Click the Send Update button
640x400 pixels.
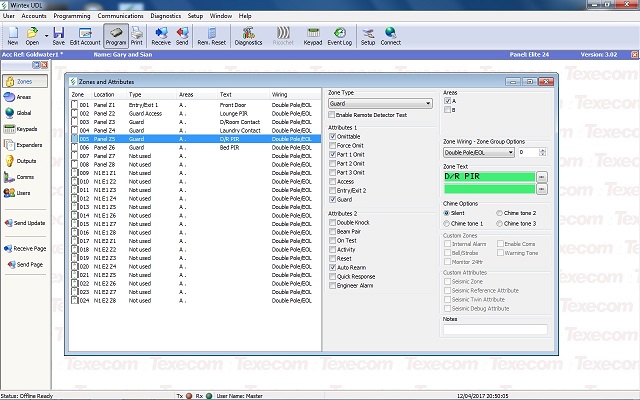[24, 223]
